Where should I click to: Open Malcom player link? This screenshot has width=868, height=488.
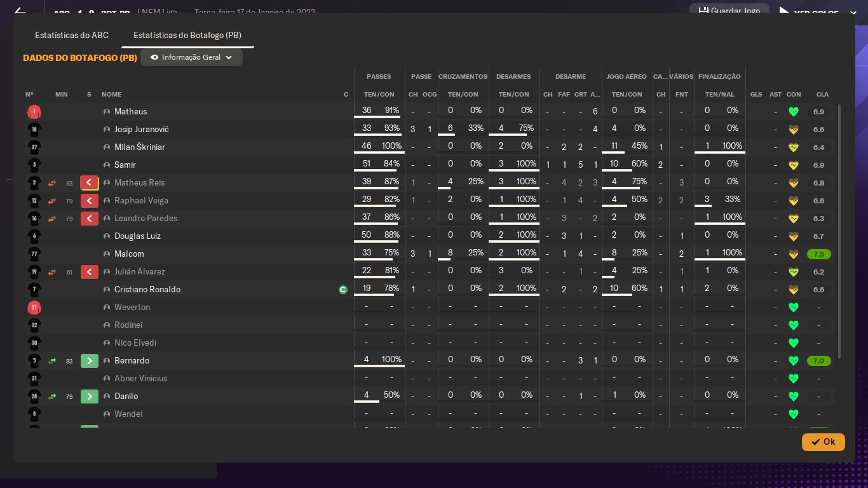pyautogui.click(x=129, y=254)
